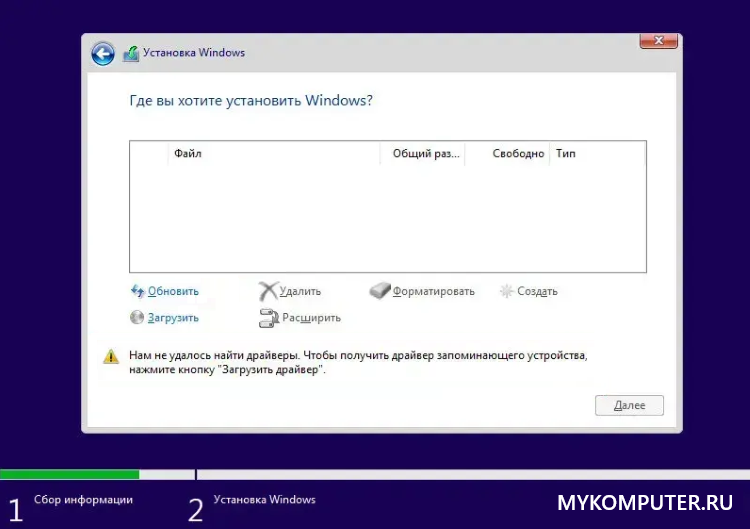This screenshot has height=529, width=750.
Task: Sort by the Тип column header
Action: point(597,154)
